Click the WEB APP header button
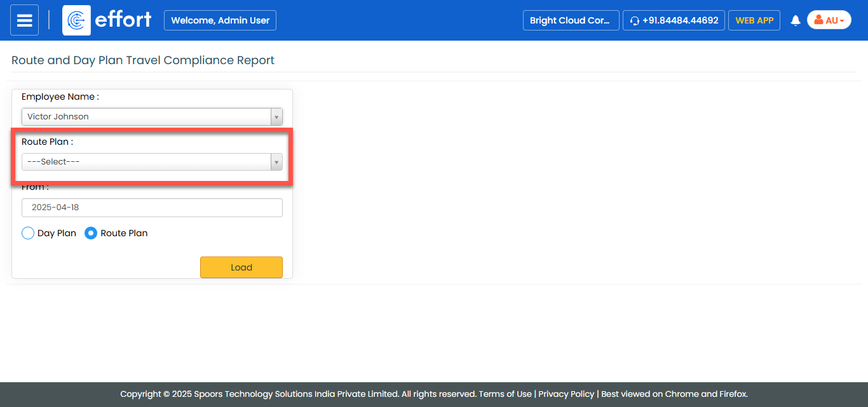The width and height of the screenshot is (868, 407). 754,20
